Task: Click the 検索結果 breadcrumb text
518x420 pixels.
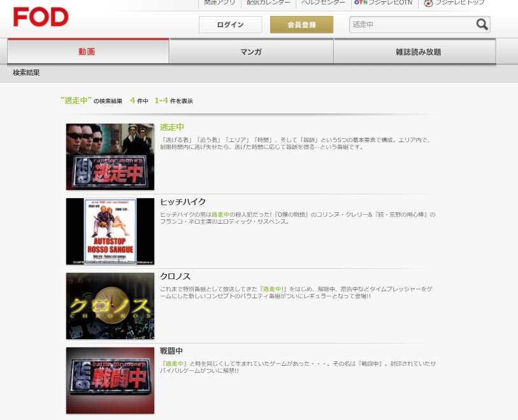Action: pyautogui.click(x=26, y=73)
